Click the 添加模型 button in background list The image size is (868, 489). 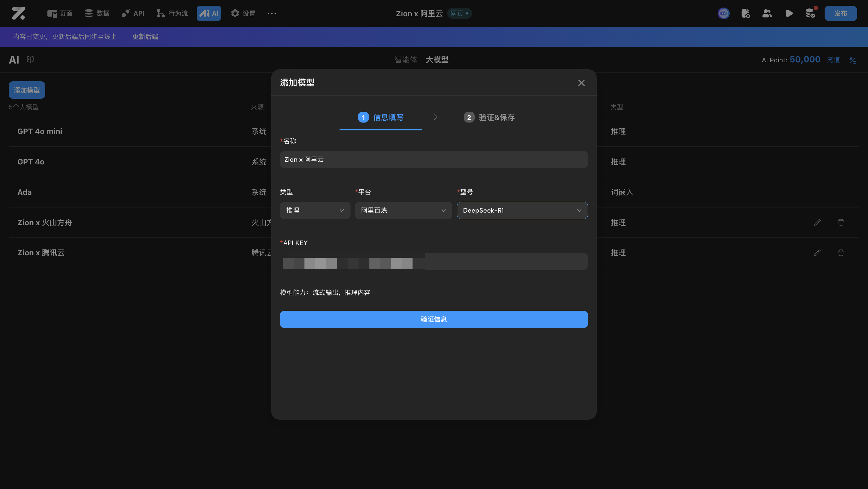click(x=27, y=90)
